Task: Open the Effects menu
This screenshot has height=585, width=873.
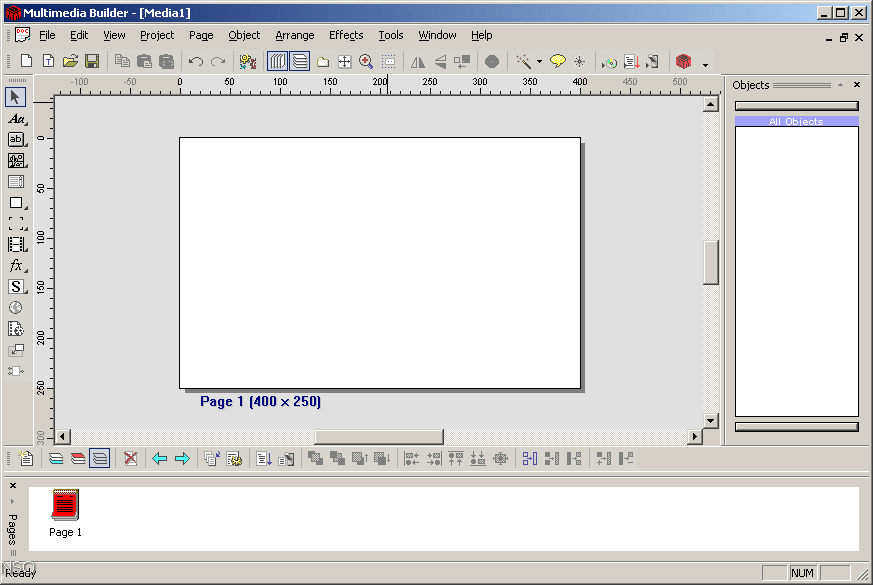Action: [345, 35]
